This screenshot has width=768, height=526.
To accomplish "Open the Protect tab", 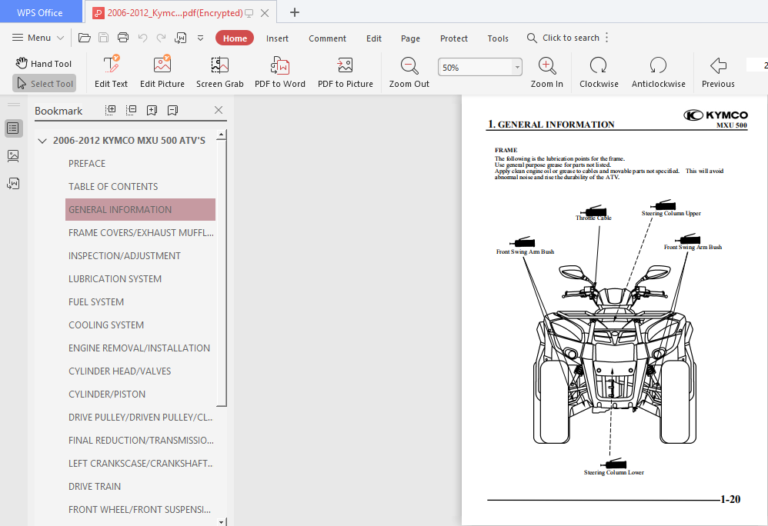I will tap(454, 38).
